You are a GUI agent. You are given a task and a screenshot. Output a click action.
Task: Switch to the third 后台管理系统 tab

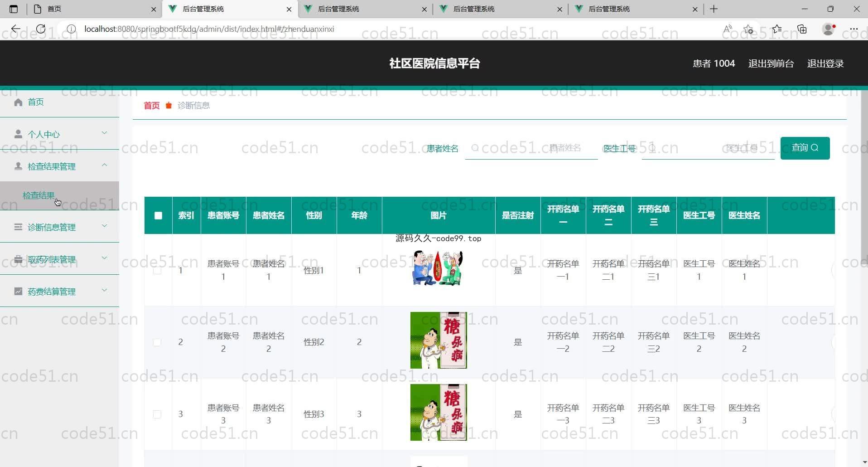coord(501,9)
